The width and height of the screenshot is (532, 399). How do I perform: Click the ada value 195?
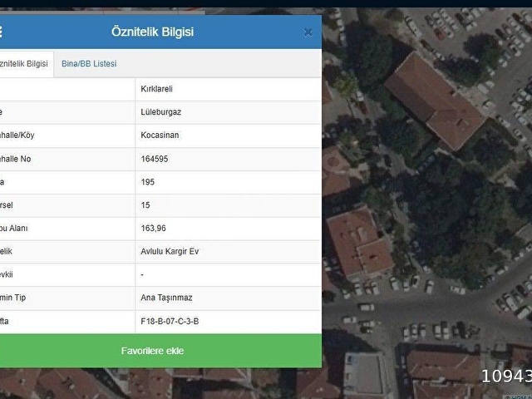148,182
